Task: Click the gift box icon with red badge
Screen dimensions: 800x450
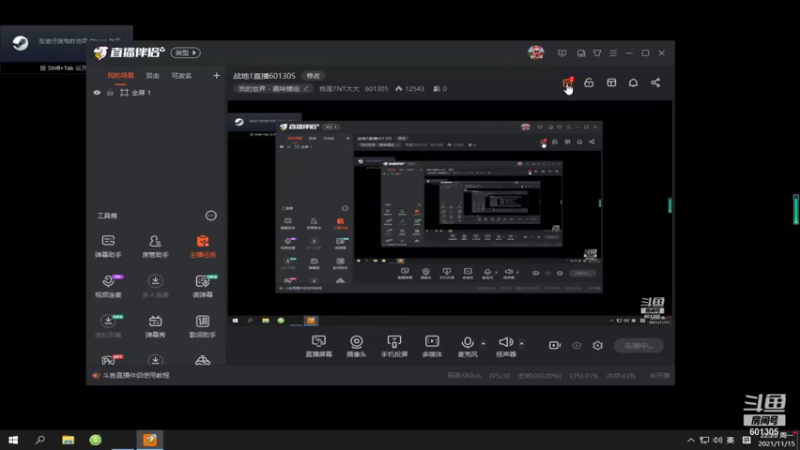Action: point(567,83)
